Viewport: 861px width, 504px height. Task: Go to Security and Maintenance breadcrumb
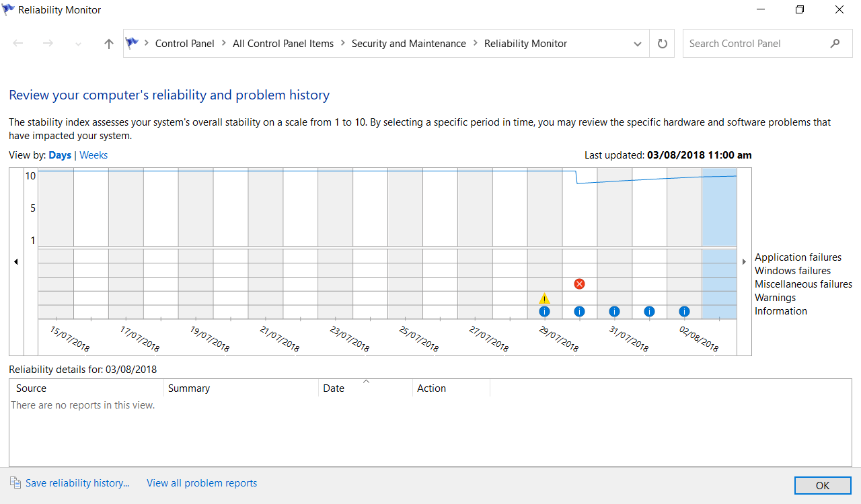pyautogui.click(x=409, y=44)
